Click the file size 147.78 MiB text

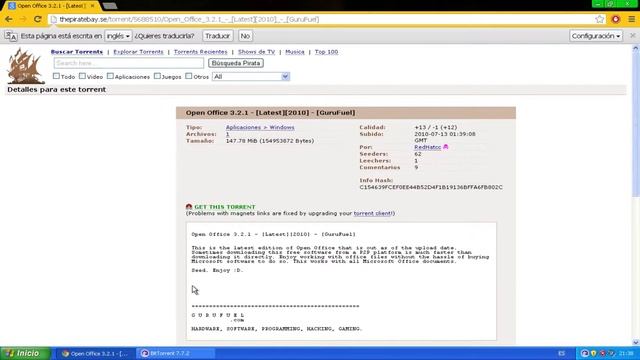point(270,141)
